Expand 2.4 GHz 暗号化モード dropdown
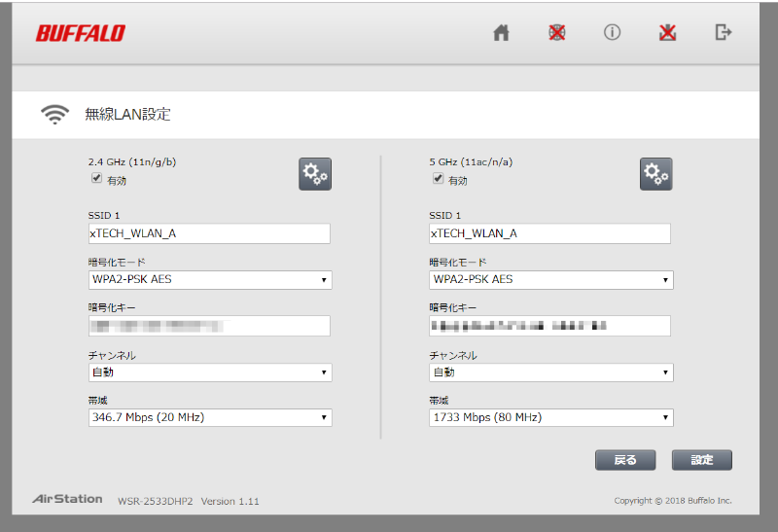This screenshot has height=532, width=778. point(210,280)
